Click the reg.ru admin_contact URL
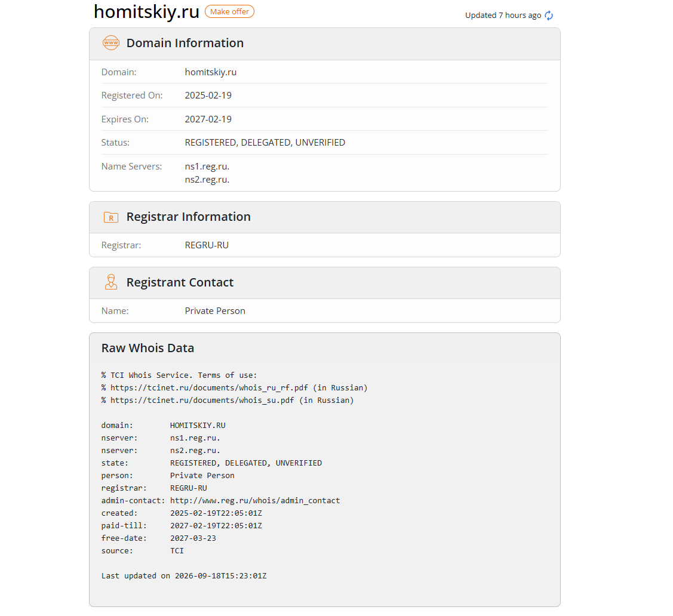The height and width of the screenshot is (616, 673). 255,501
